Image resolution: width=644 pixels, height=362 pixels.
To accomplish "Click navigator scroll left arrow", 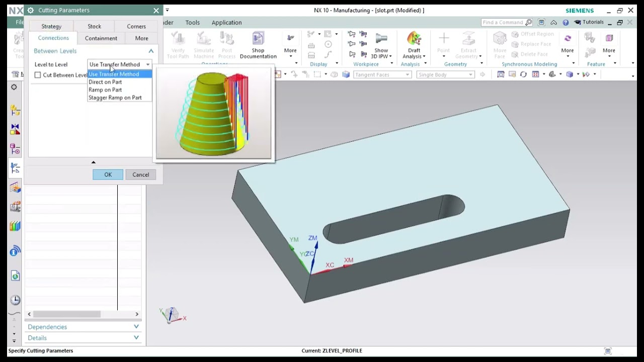I will [29, 314].
